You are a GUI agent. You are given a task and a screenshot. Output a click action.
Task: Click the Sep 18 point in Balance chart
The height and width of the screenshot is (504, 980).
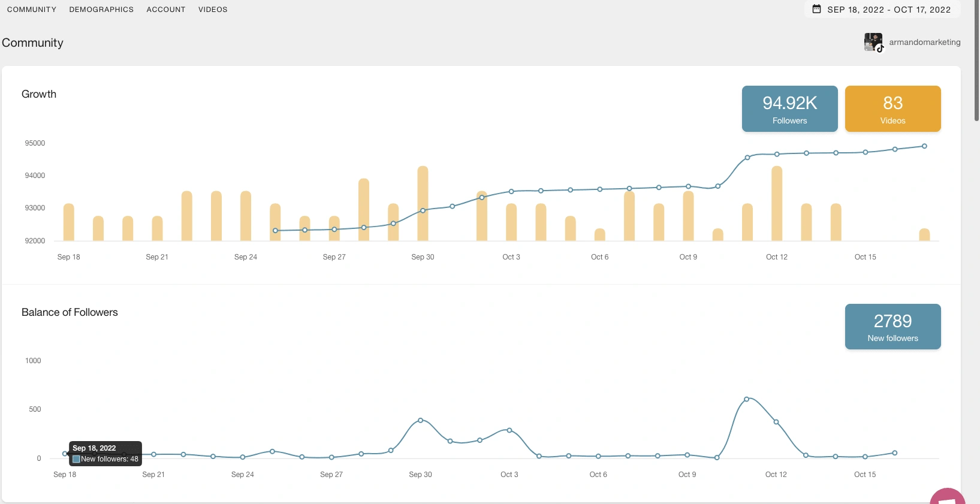(x=65, y=454)
